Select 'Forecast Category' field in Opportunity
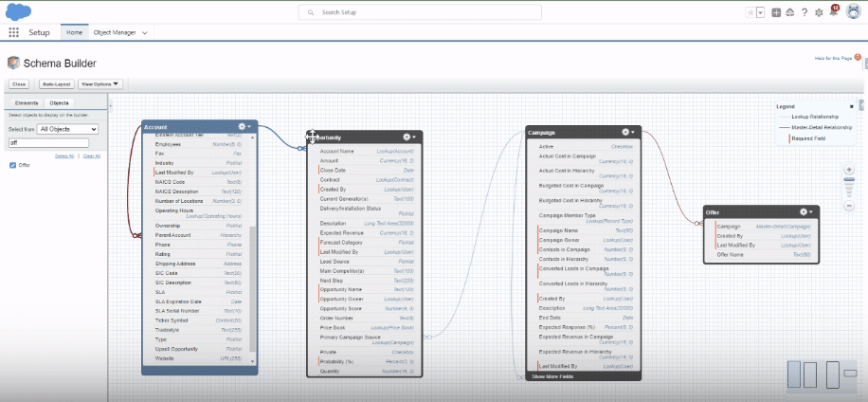 [x=367, y=243]
